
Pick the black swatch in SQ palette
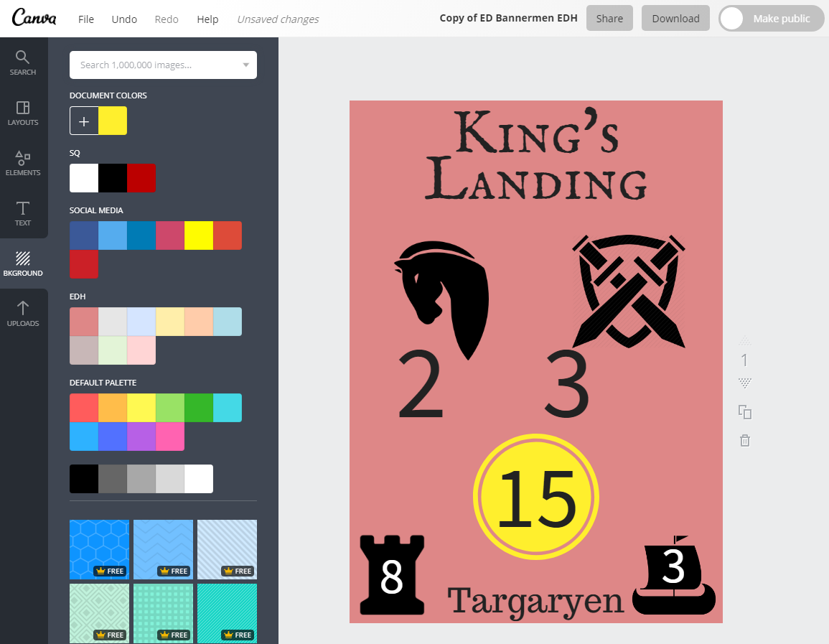113,177
